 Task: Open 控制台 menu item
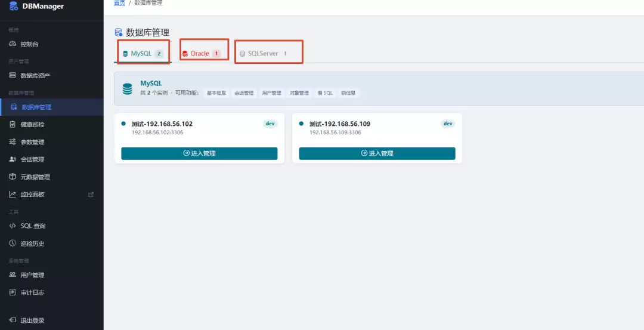click(52, 44)
